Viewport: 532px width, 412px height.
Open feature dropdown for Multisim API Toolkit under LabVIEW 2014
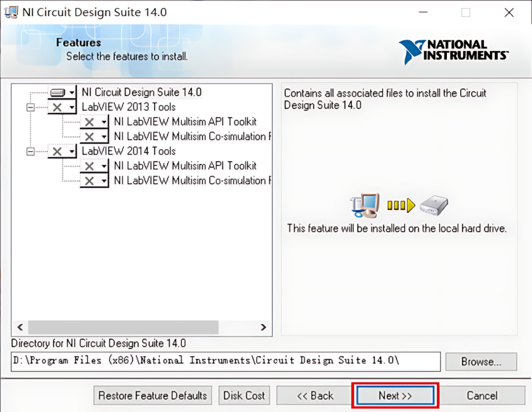(95, 166)
